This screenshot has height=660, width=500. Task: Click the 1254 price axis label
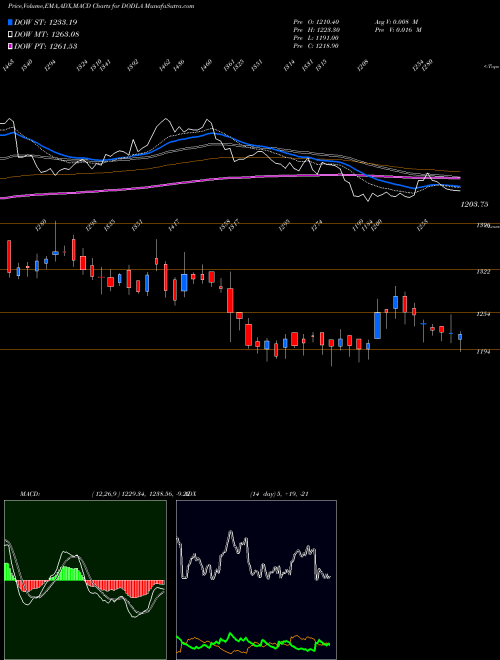coord(483,314)
